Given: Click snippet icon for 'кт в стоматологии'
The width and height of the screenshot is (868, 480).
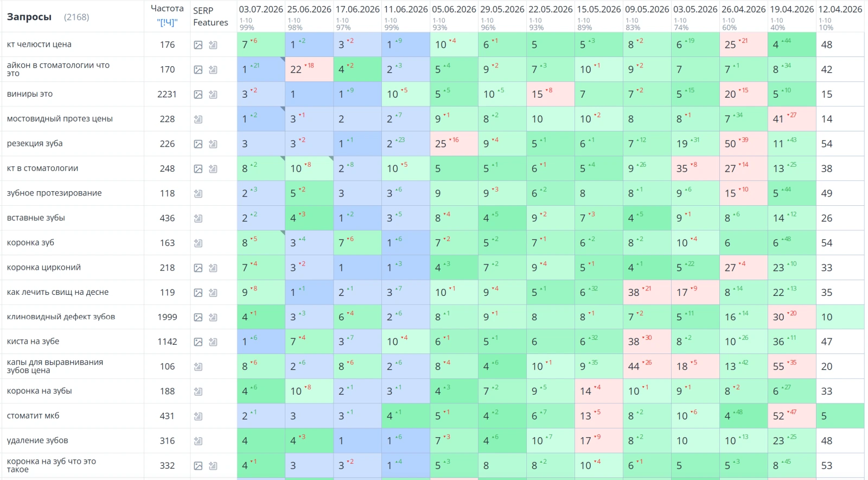Looking at the screenshot, I should pyautogui.click(x=213, y=169).
